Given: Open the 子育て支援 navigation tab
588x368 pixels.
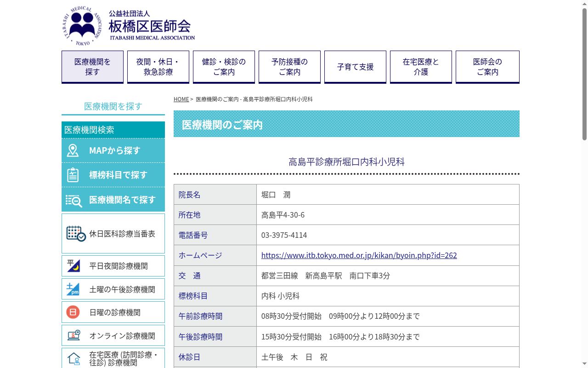Looking at the screenshot, I should point(355,67).
